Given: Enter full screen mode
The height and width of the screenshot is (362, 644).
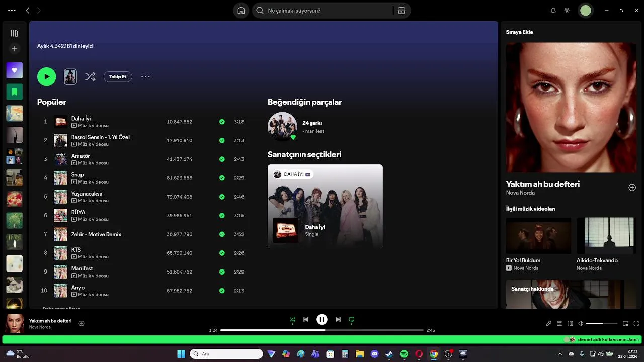Looking at the screenshot, I should 636,323.
